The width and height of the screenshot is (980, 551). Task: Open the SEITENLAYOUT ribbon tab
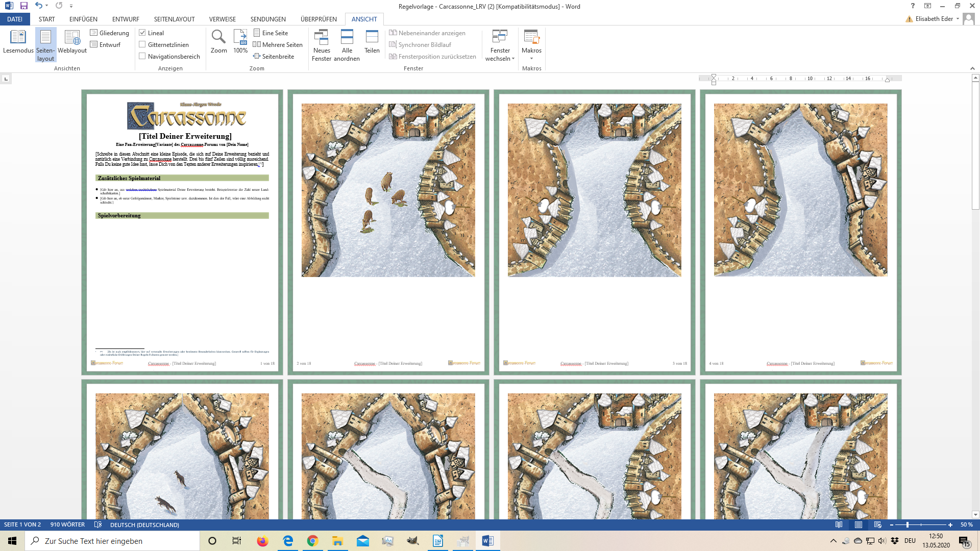point(174,19)
